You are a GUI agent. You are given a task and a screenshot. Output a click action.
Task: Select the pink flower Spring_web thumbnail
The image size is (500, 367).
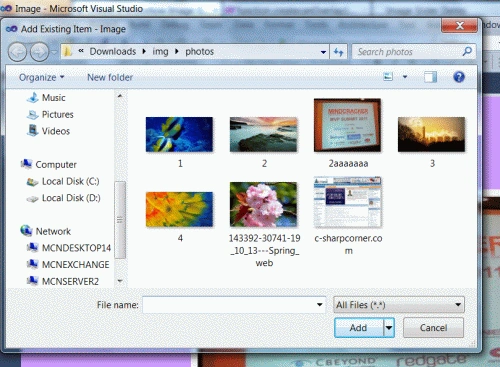coord(263,204)
